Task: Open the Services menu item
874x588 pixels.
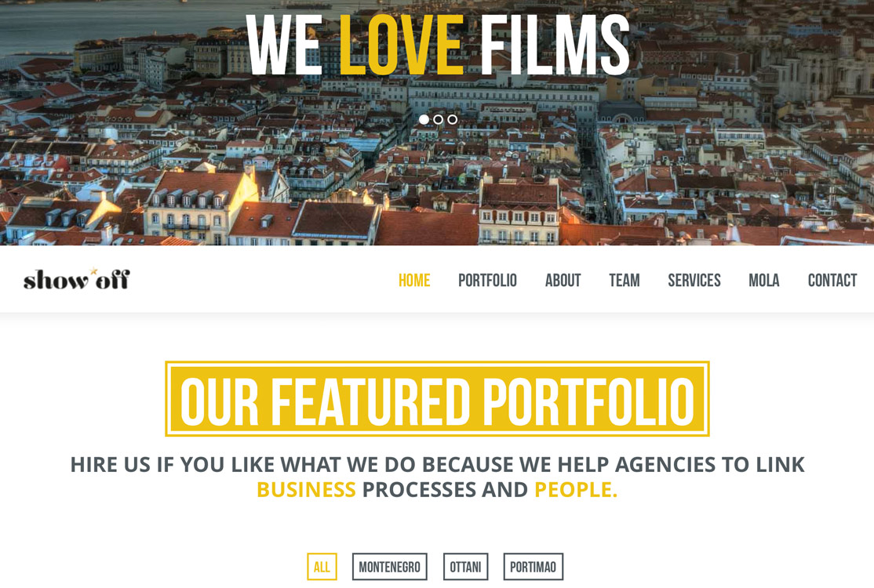Action: (694, 280)
